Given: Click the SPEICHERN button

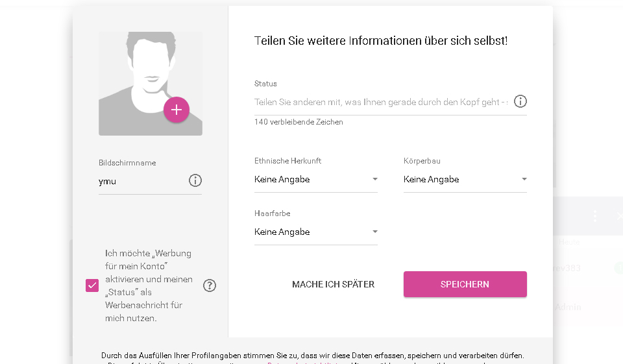Looking at the screenshot, I should (465, 284).
